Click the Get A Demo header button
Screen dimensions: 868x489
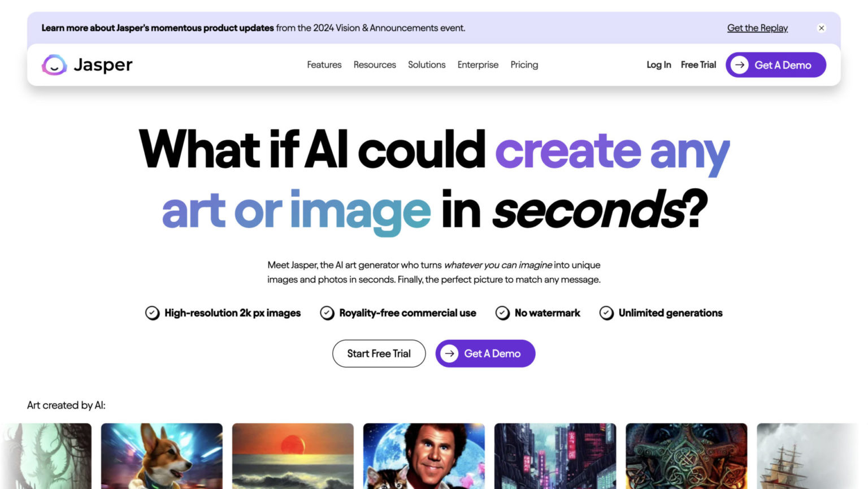(x=775, y=65)
